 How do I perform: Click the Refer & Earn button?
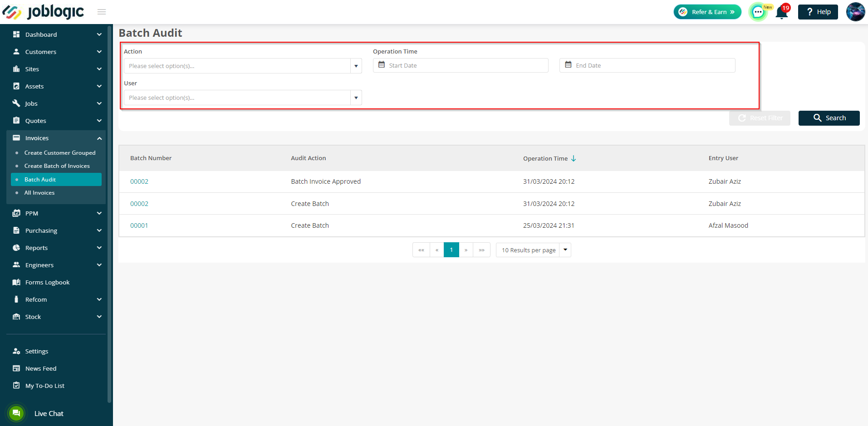point(707,12)
